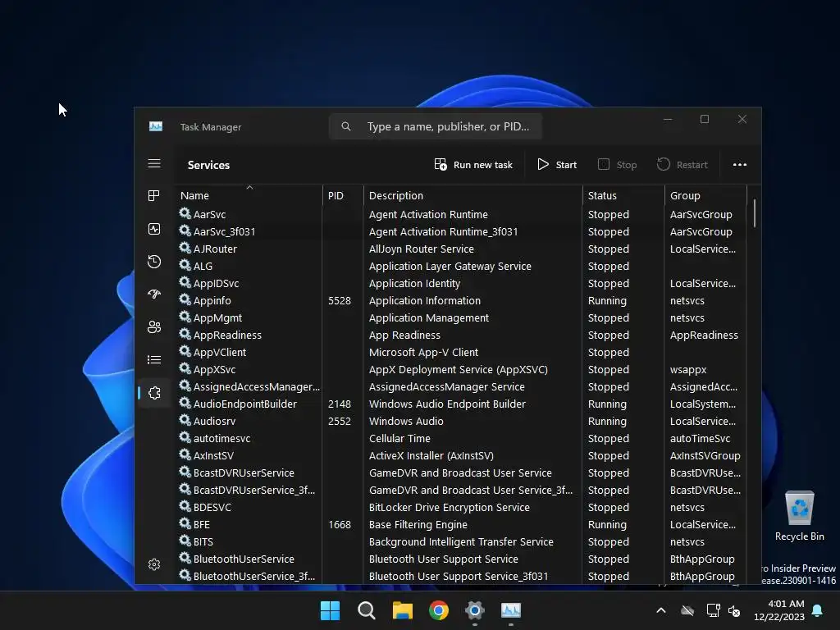Viewport: 840px width, 630px height.
Task: Select the AppIDSvc service
Action: (x=216, y=283)
